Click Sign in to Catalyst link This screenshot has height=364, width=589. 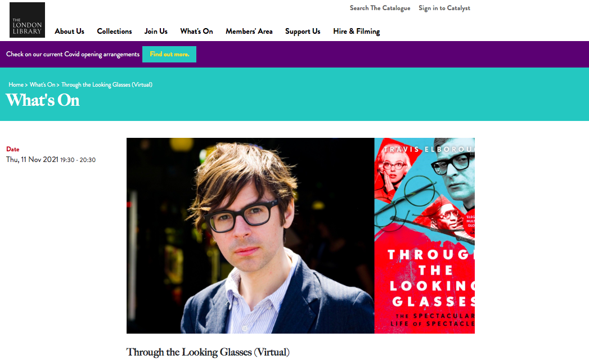[444, 8]
